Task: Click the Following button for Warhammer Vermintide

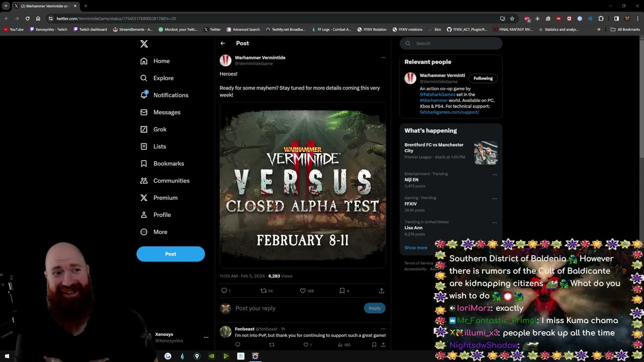Action: (483, 78)
